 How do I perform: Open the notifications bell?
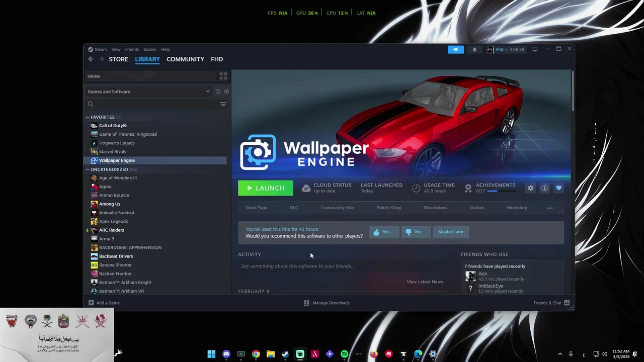click(x=474, y=49)
